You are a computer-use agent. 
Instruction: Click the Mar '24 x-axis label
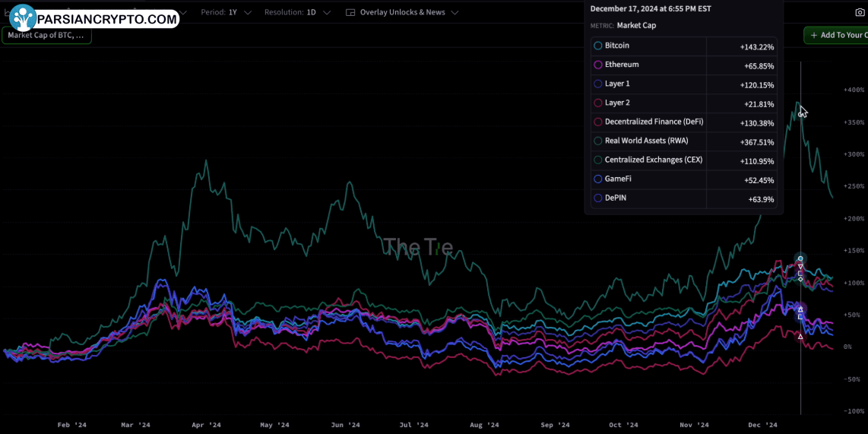point(135,425)
